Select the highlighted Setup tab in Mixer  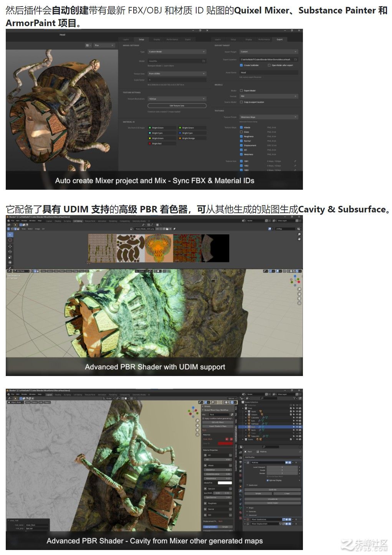tap(141, 39)
